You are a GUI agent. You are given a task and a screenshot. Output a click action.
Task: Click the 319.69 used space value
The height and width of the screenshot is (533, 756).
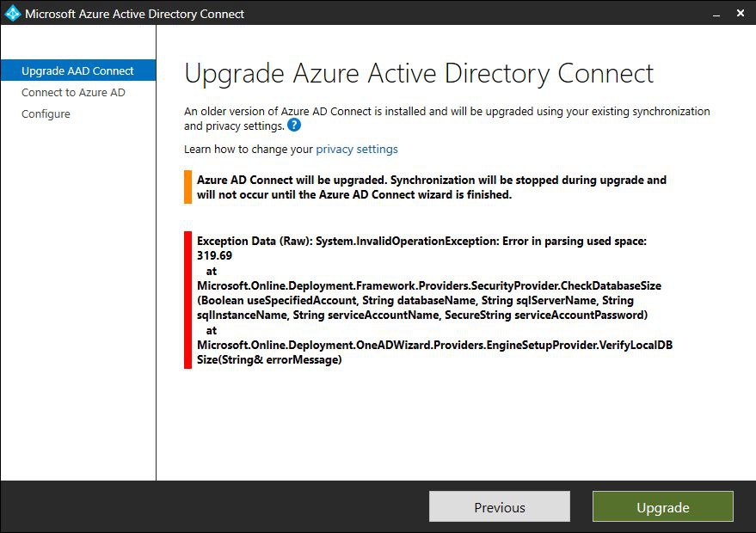pos(214,255)
